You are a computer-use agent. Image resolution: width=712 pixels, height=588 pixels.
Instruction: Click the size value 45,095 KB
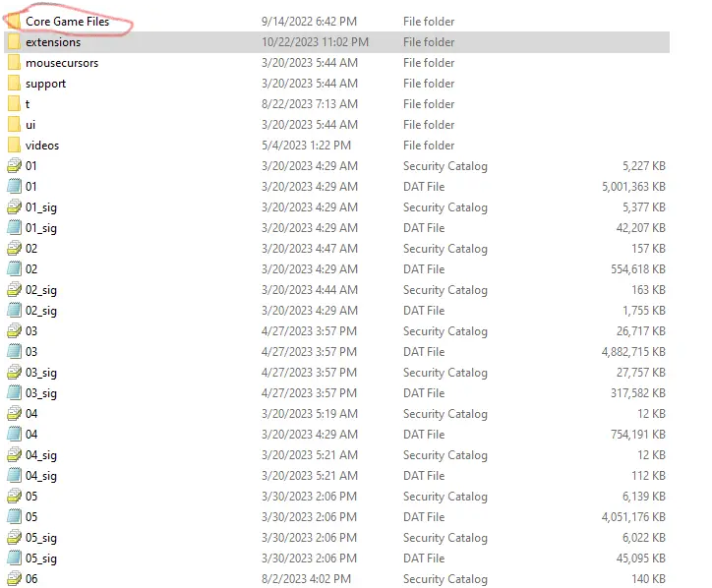pos(640,559)
